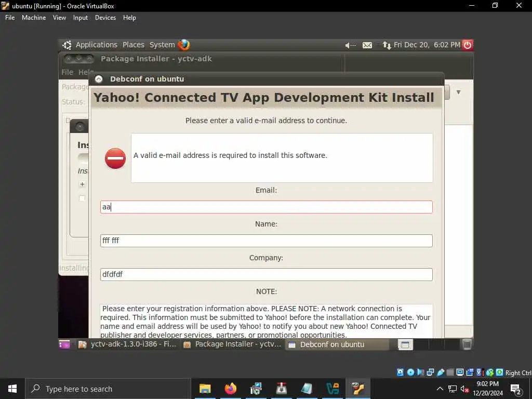Click the VirtualBox audio status icon
Screen dimensions: 532x399
click(420, 373)
